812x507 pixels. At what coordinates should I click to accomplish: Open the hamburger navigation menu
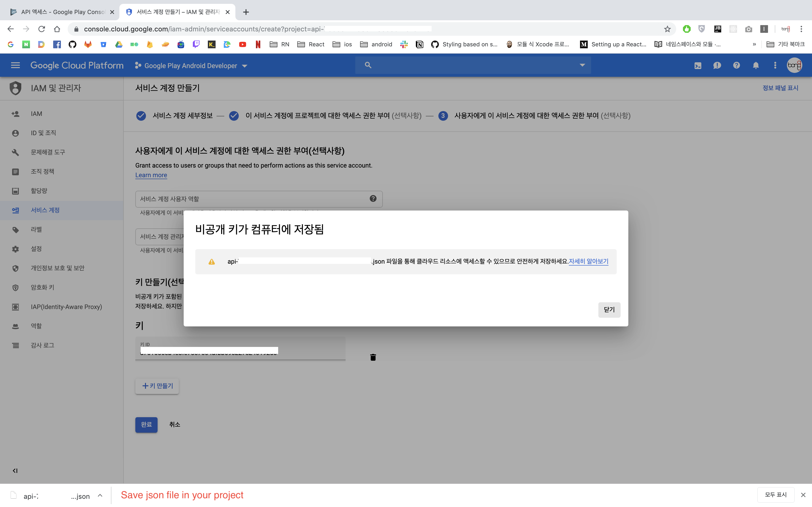(x=15, y=65)
